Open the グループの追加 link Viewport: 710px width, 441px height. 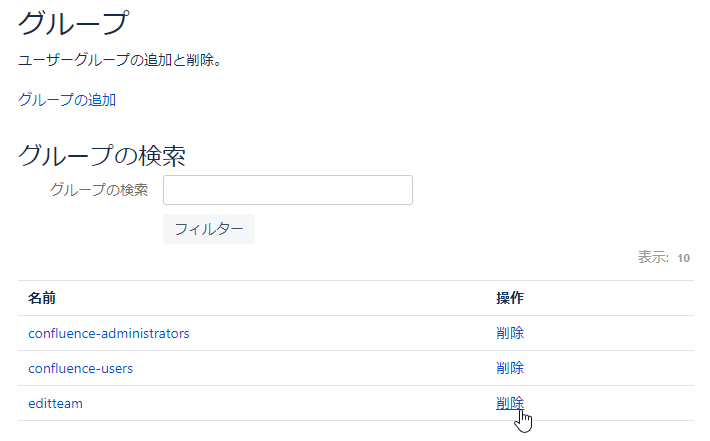[x=67, y=100]
